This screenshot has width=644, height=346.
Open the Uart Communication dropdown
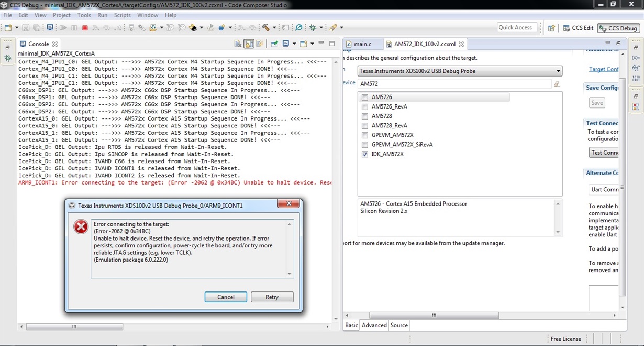604,189
